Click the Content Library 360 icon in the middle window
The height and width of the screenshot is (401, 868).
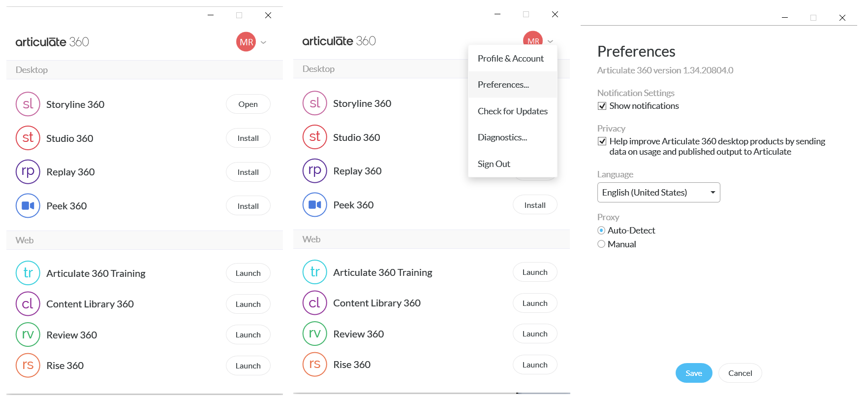tap(315, 303)
